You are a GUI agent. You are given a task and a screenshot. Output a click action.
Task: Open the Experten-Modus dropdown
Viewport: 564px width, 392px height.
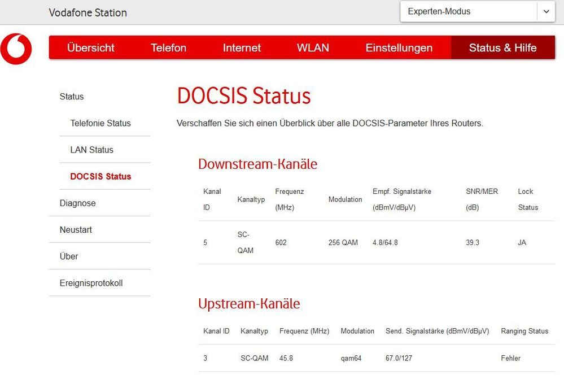coord(477,11)
